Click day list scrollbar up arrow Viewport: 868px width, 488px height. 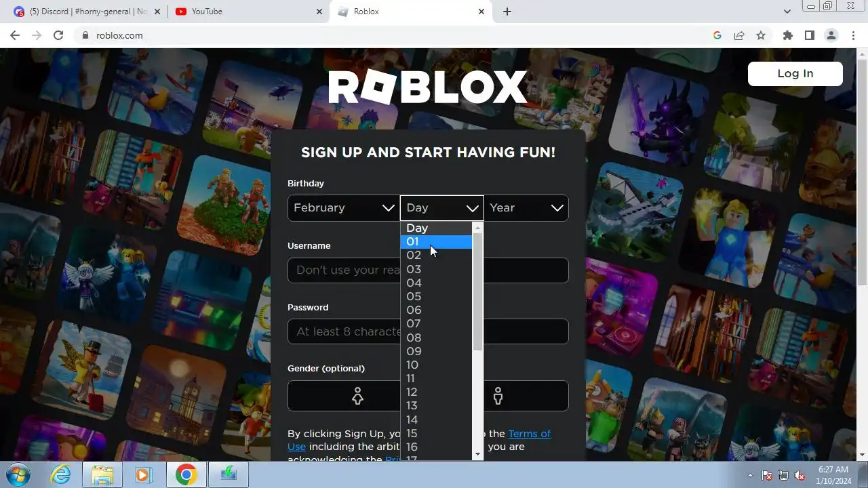point(477,228)
